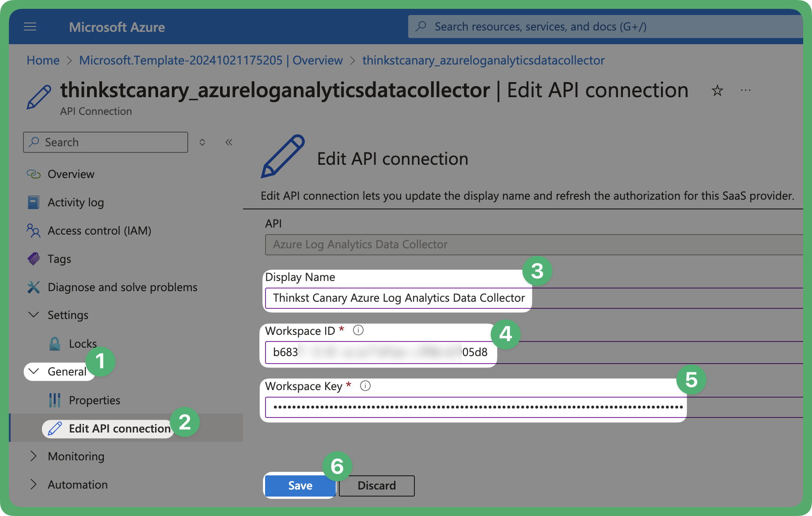Save the API connection changes
The height and width of the screenshot is (516, 812).
pyautogui.click(x=300, y=486)
